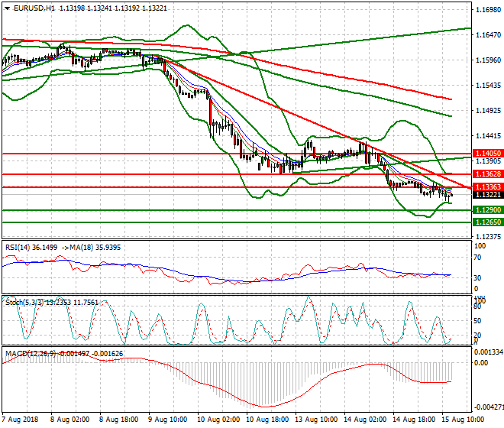Image resolution: width=504 pixels, height=428 pixels.
Task: Select the 1.14050 red price level tag
Action: 487,154
